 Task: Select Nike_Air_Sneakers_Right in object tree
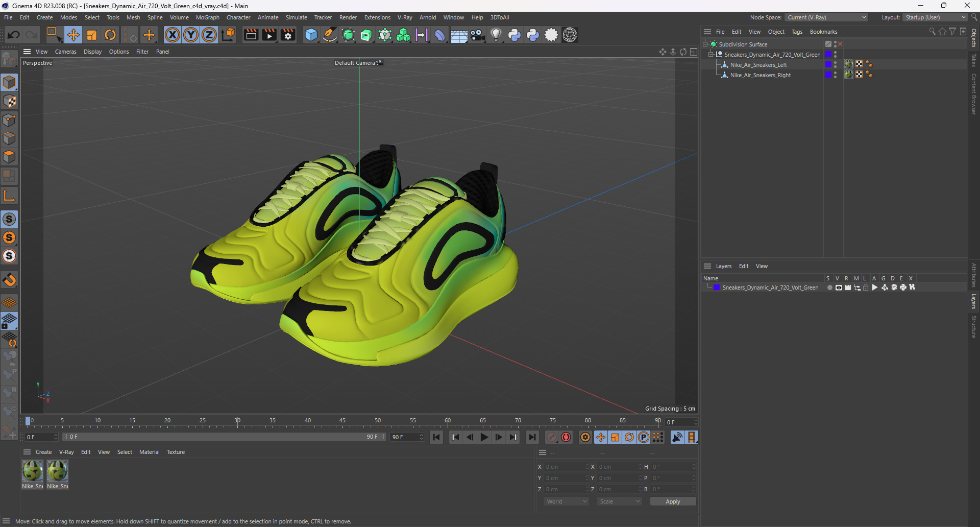click(x=760, y=75)
